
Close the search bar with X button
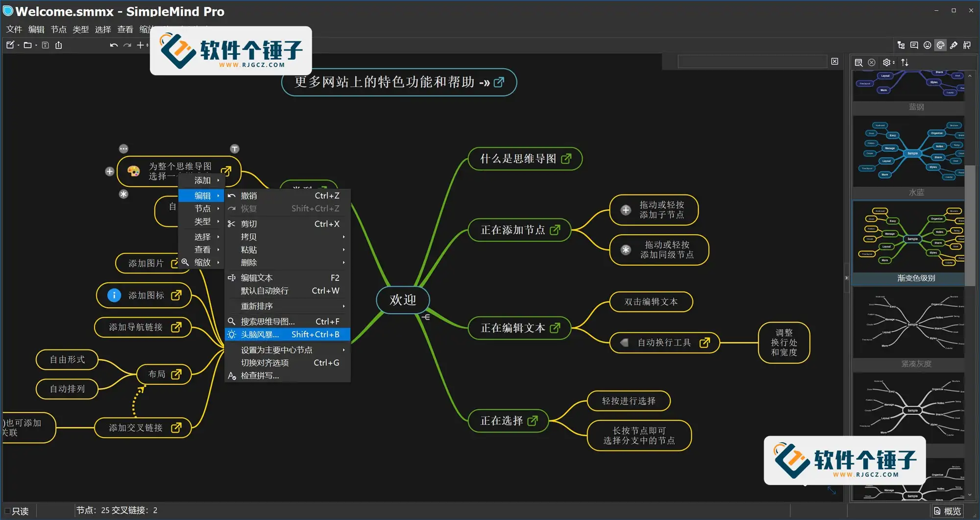point(834,61)
